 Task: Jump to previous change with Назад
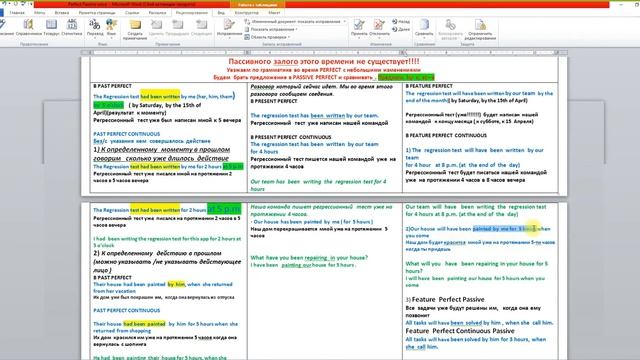point(401,22)
